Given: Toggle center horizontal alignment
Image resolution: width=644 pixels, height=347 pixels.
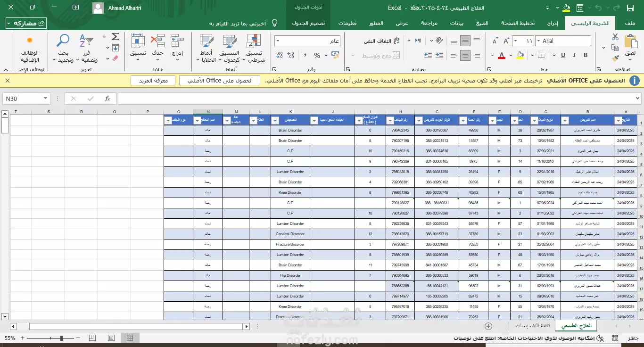Looking at the screenshot, I should pos(465,56).
